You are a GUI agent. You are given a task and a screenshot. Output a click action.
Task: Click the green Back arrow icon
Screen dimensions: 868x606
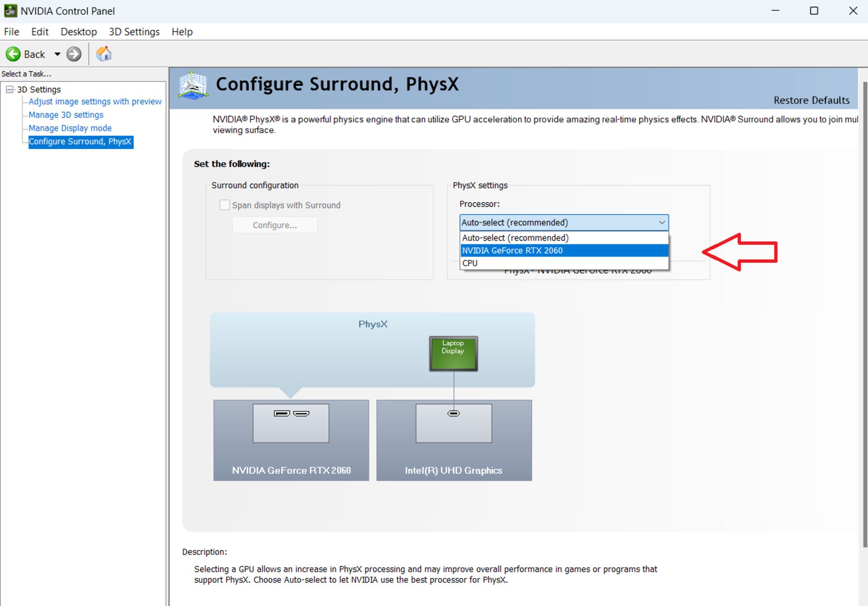pos(13,54)
